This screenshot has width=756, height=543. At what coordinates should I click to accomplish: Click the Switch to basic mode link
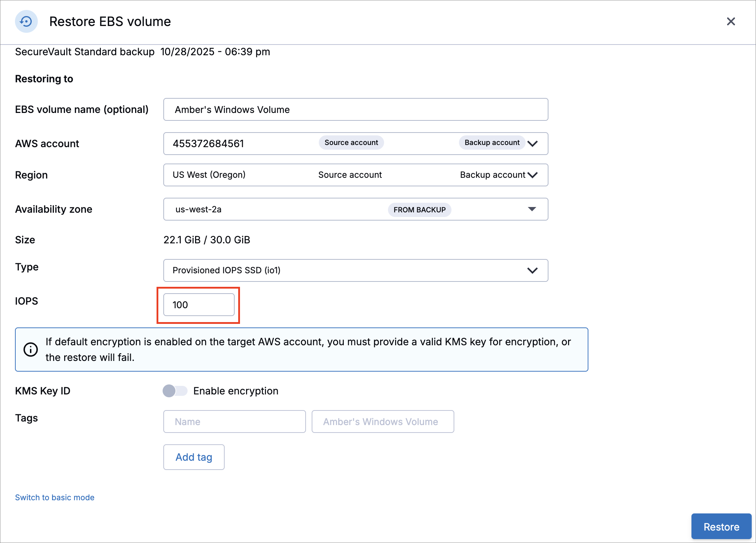55,497
